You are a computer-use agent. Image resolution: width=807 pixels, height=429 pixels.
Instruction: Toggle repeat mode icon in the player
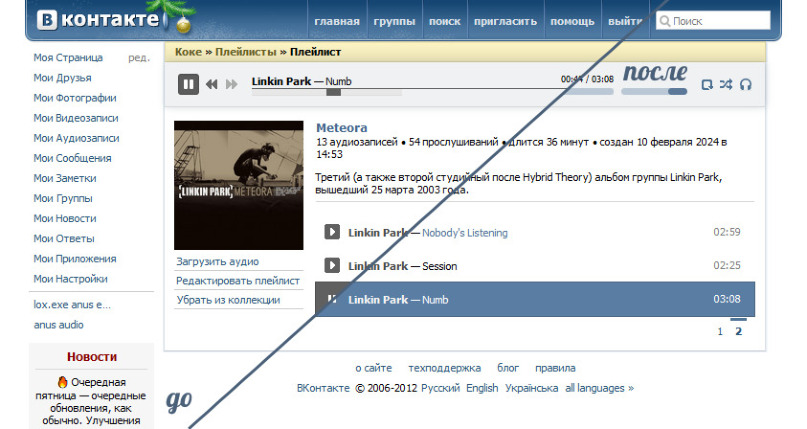coord(707,84)
